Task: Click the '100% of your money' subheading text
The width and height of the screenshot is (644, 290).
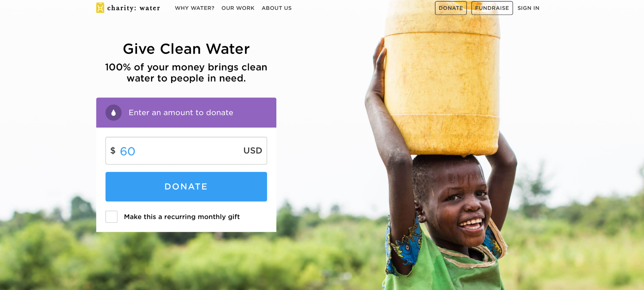Action: pyautogui.click(x=186, y=72)
